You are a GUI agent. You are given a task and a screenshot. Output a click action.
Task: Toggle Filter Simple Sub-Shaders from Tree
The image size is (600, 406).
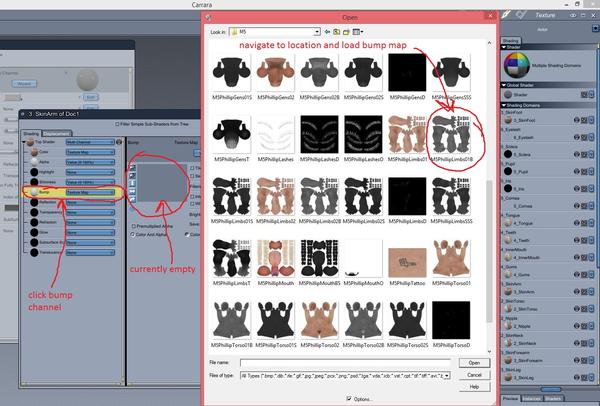pyautogui.click(x=117, y=124)
